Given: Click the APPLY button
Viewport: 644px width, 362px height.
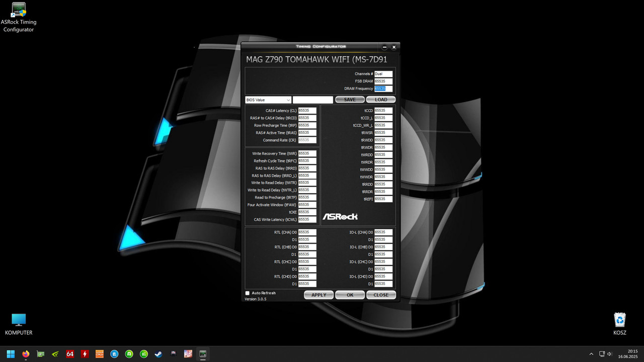Looking at the screenshot, I should pyautogui.click(x=319, y=295).
